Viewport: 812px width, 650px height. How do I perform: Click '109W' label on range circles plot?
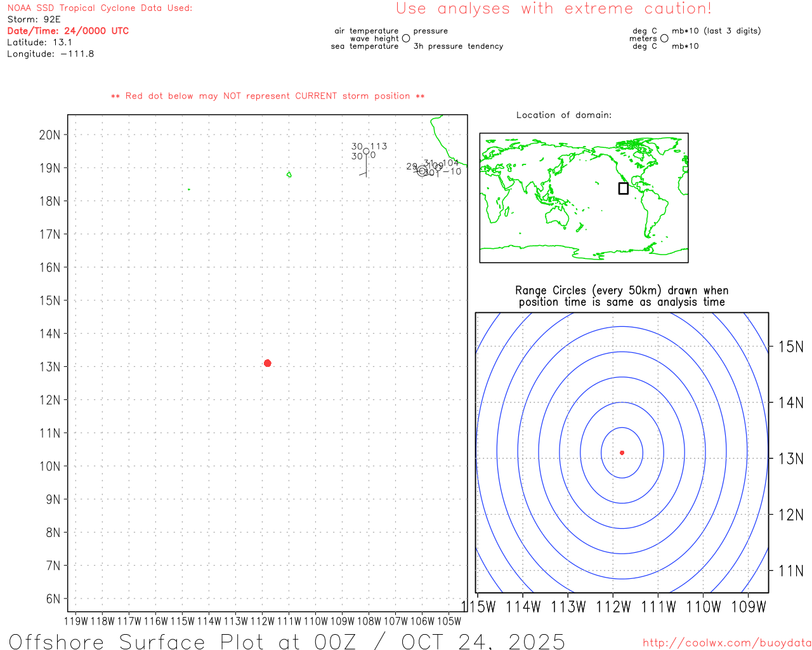point(749,607)
